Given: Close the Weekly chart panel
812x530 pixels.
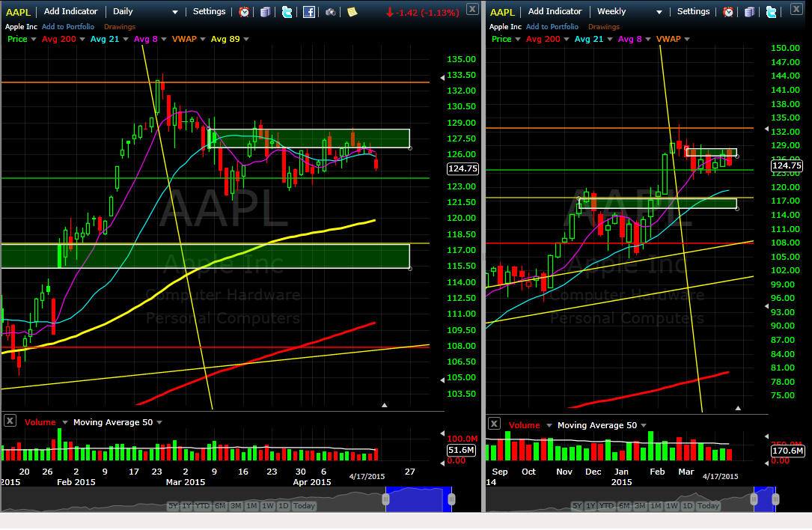Looking at the screenshot, I should tap(796, 8).
